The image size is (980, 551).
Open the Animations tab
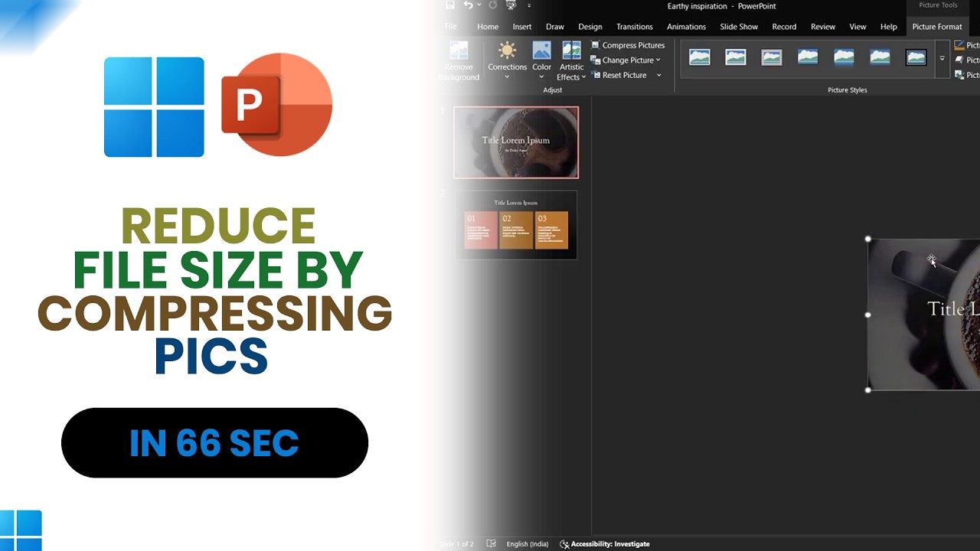pos(686,27)
